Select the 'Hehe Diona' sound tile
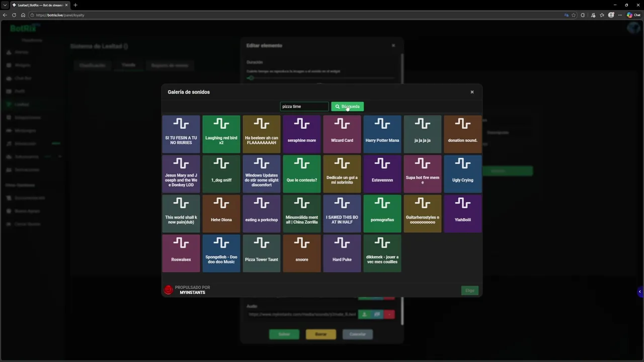The image size is (644, 362). tap(221, 213)
